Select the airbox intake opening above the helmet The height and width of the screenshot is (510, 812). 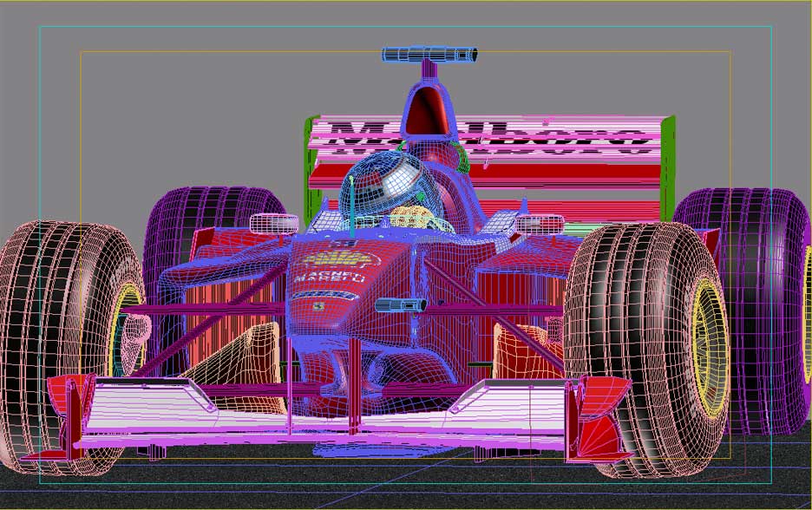(427, 113)
